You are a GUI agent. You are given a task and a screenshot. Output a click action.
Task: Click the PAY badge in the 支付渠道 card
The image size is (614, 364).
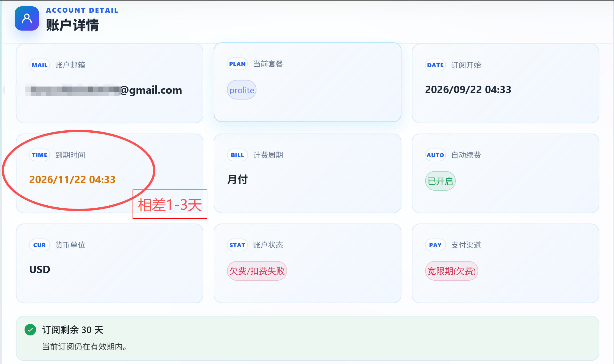pos(435,245)
